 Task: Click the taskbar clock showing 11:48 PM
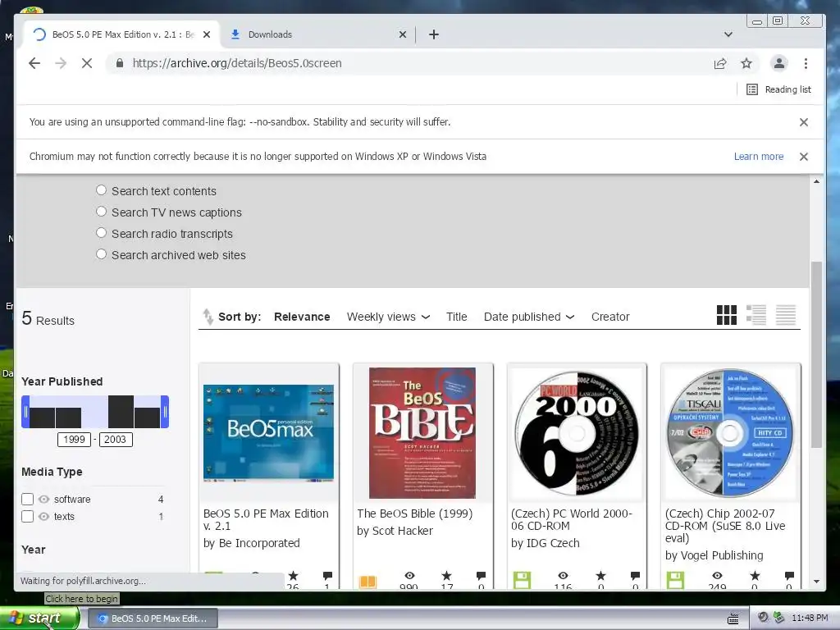point(810,619)
